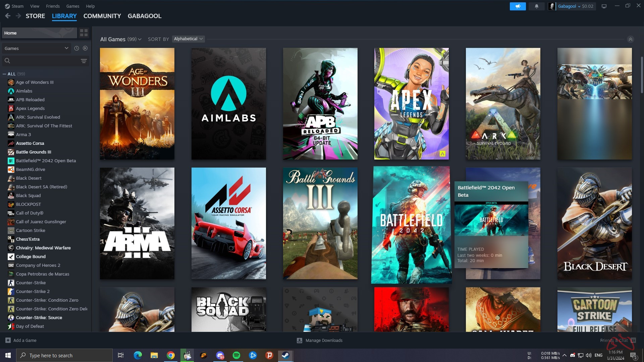Open the Friends menu
The height and width of the screenshot is (362, 644).
53,6
